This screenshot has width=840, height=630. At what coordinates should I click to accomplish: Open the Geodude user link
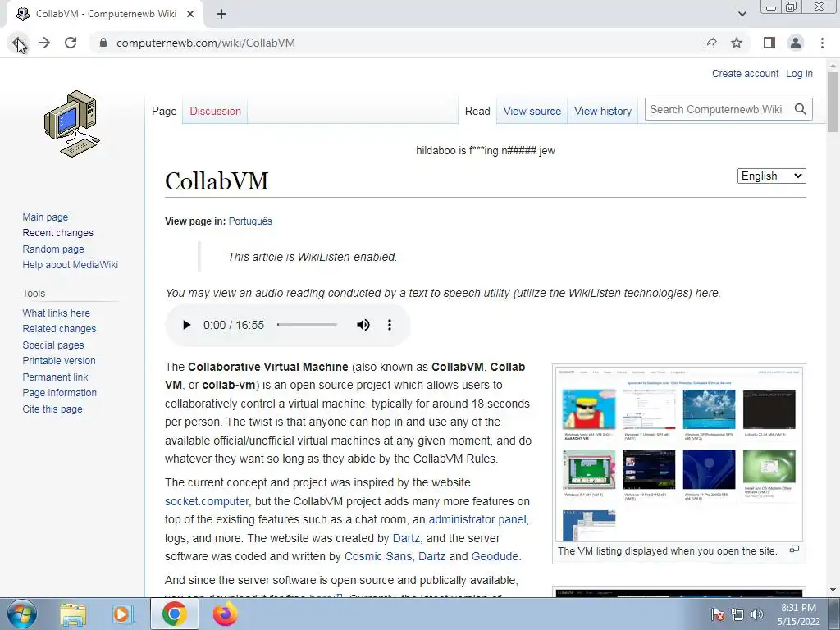coord(495,557)
